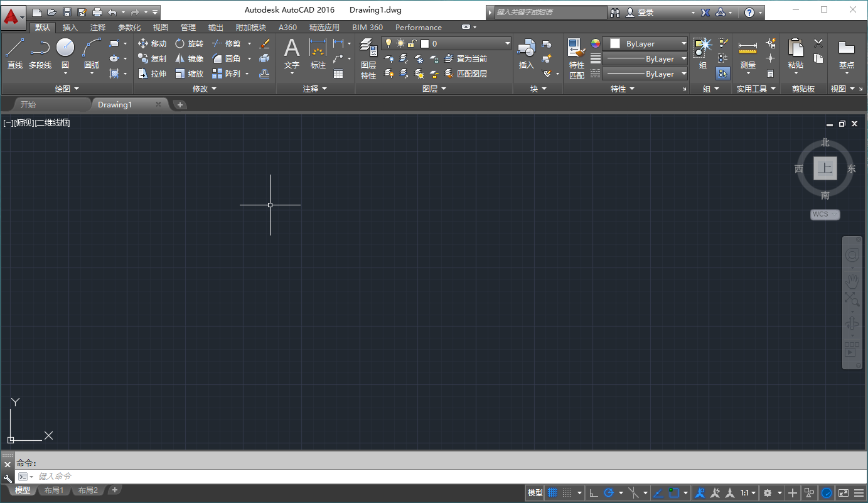Expand the 绘图 panel

66,88
